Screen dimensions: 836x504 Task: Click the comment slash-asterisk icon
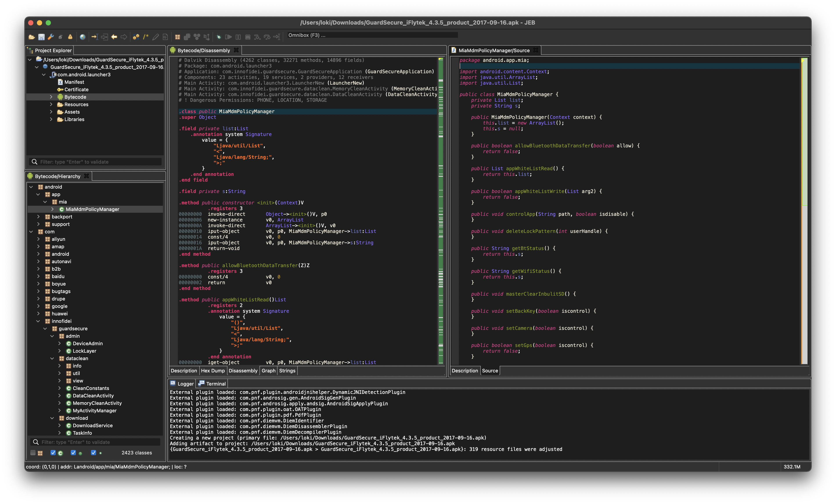point(146,37)
